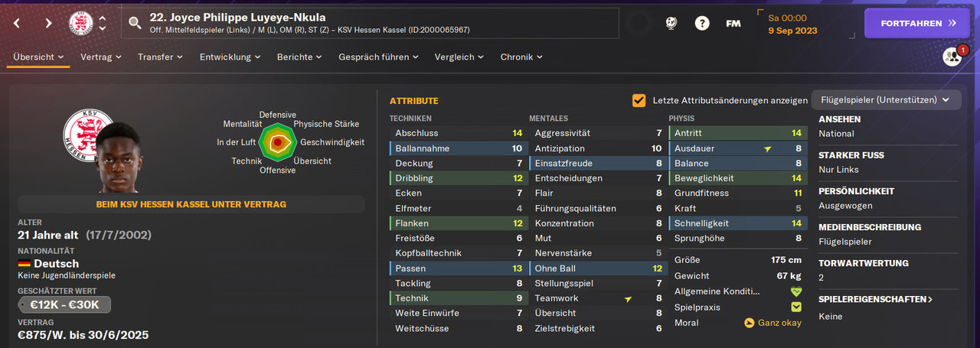The image size is (980, 348).
Task: Toggle Letzte Attributsänderungen anzeigen checkbox
Action: pos(639,100)
